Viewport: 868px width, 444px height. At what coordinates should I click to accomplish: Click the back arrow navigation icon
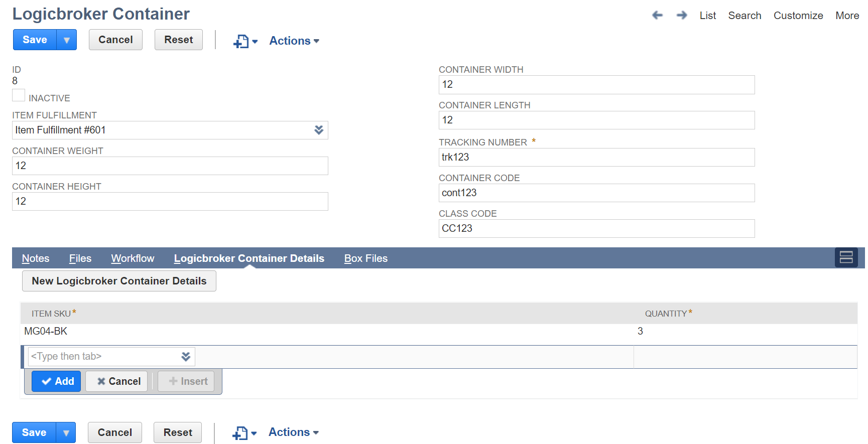657,16
